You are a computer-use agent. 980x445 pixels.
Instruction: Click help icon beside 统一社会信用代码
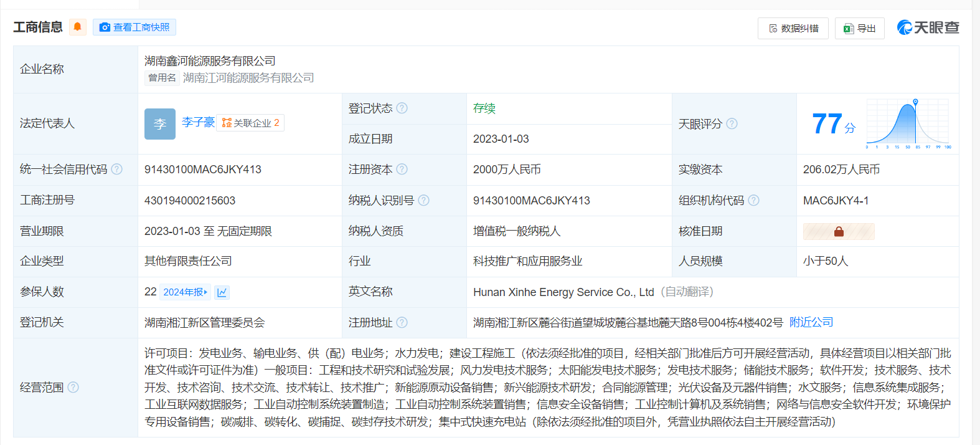pos(116,169)
